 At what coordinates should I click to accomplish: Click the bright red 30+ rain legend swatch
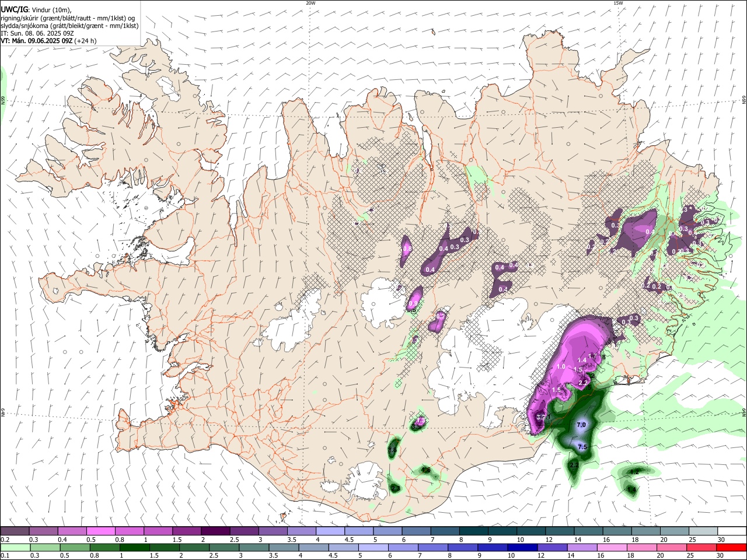tap(732, 547)
